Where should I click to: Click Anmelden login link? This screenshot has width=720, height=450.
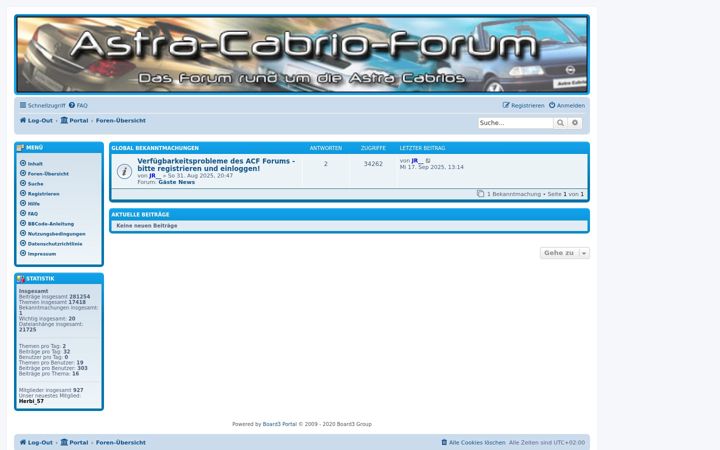coord(567,106)
